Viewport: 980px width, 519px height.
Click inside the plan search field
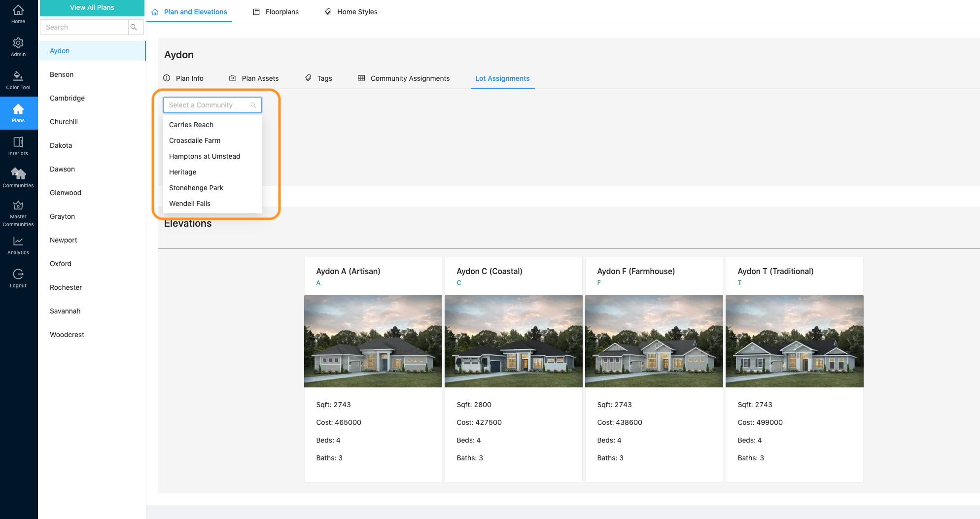[84, 27]
